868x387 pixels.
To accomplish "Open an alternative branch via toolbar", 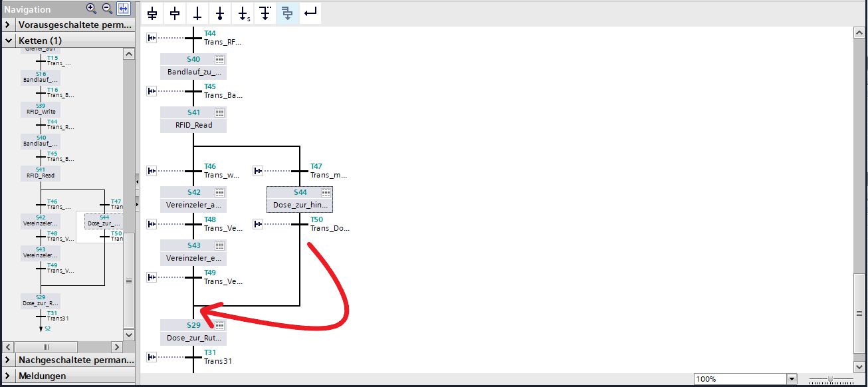I will (x=265, y=13).
